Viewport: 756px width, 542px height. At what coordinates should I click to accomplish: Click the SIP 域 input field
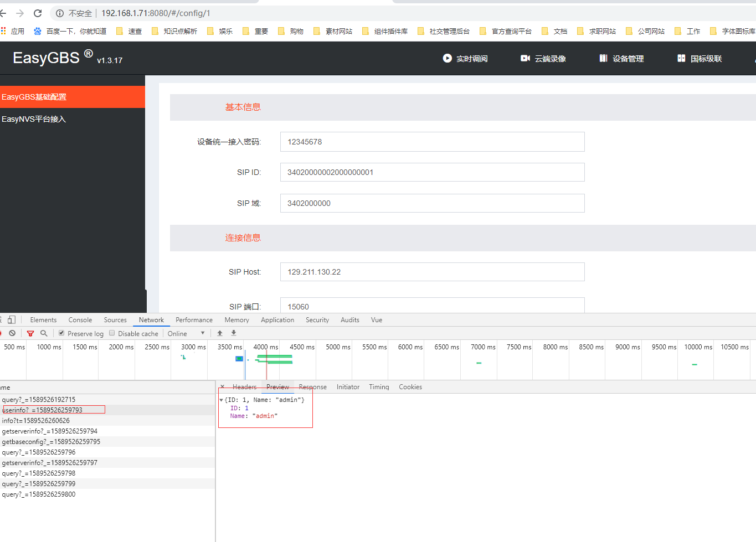pyautogui.click(x=433, y=203)
